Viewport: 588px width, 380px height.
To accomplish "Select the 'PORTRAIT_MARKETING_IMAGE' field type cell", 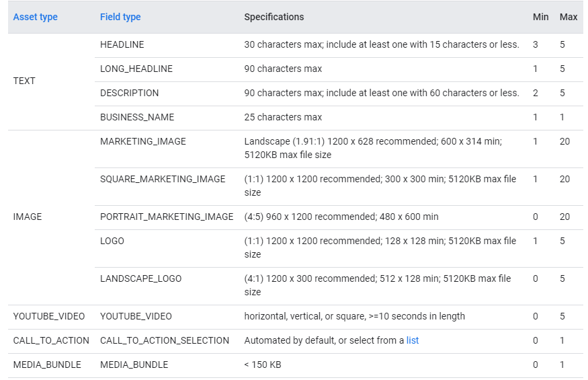I will pos(167,217).
